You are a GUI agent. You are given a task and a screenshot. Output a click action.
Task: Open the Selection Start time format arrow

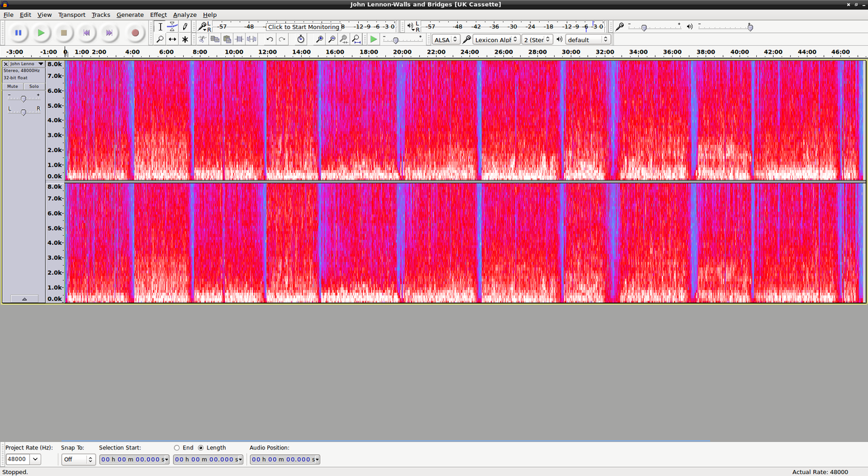pyautogui.click(x=166, y=460)
